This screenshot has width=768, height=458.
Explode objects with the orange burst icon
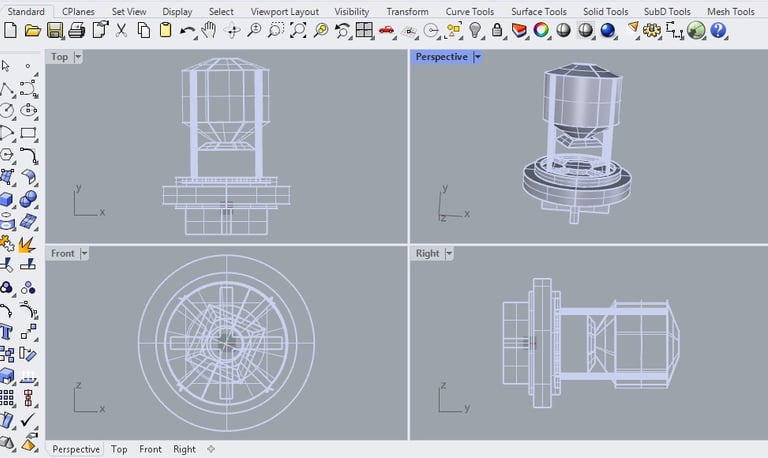click(27, 243)
